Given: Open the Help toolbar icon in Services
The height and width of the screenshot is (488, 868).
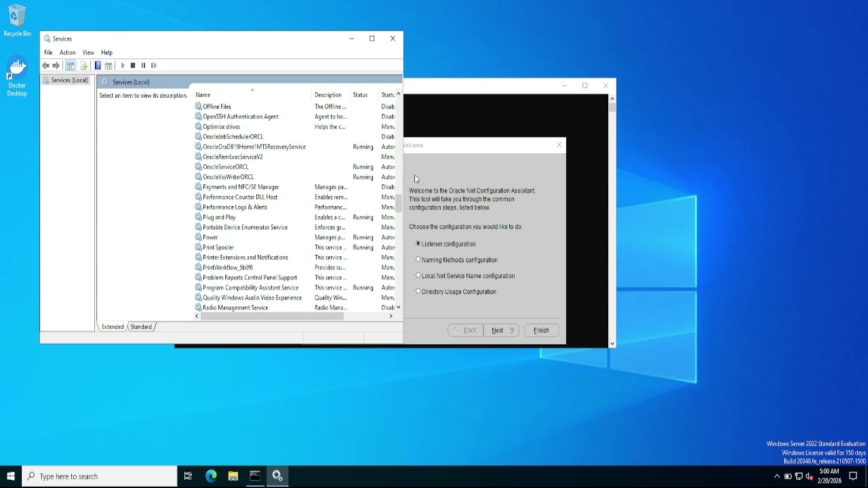Looking at the screenshot, I should click(98, 66).
